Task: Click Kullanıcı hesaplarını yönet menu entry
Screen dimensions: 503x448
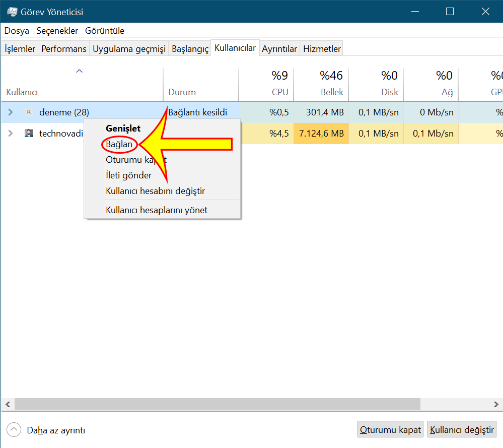Action: coord(157,210)
